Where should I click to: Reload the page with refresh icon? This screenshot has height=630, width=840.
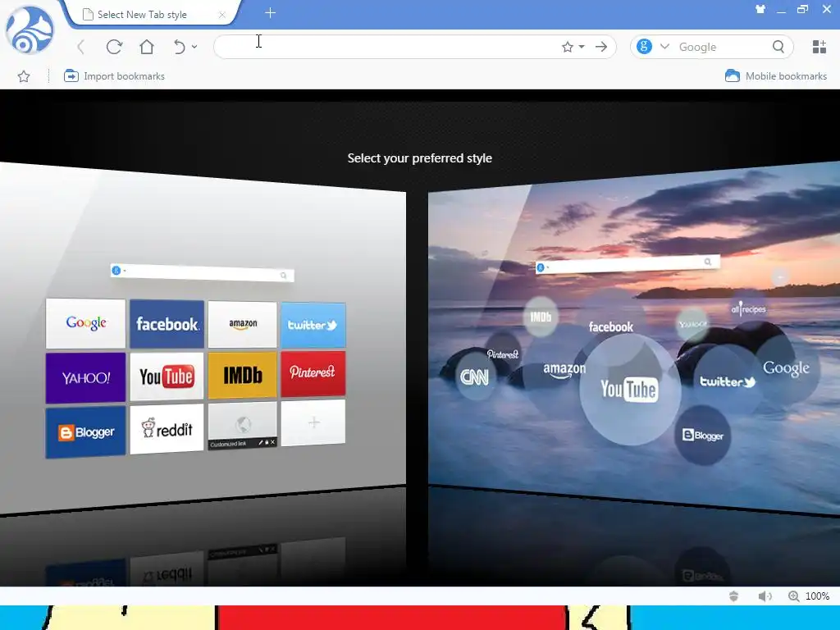[x=114, y=47]
